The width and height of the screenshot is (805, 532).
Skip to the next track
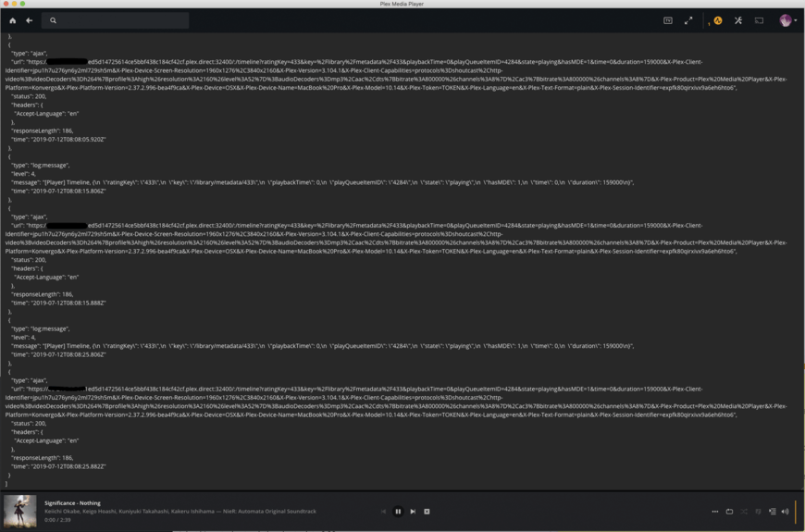point(413,512)
